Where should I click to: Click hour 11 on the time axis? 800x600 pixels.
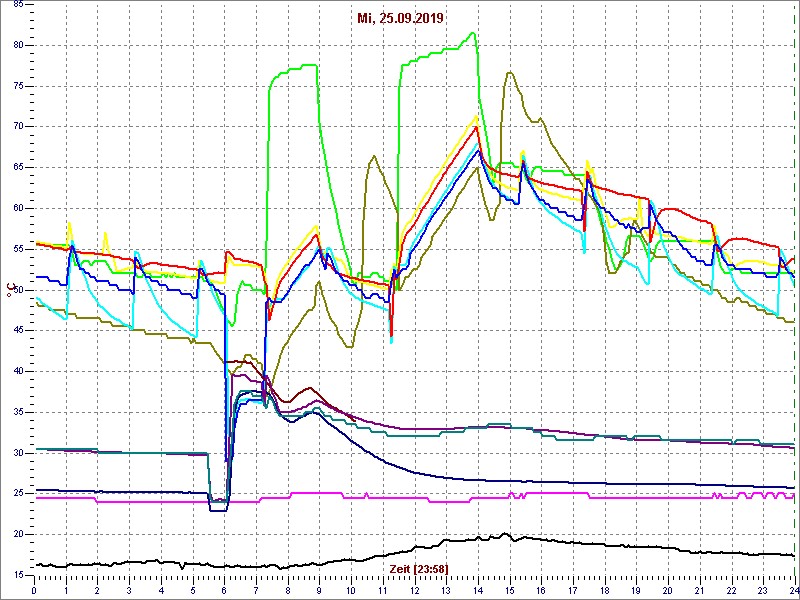pyautogui.click(x=383, y=591)
